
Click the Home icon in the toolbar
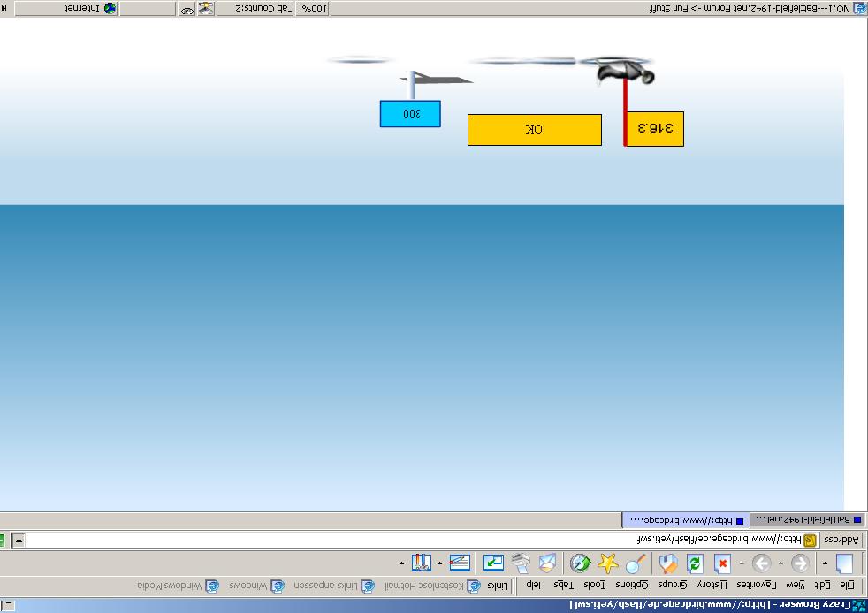pos(668,563)
